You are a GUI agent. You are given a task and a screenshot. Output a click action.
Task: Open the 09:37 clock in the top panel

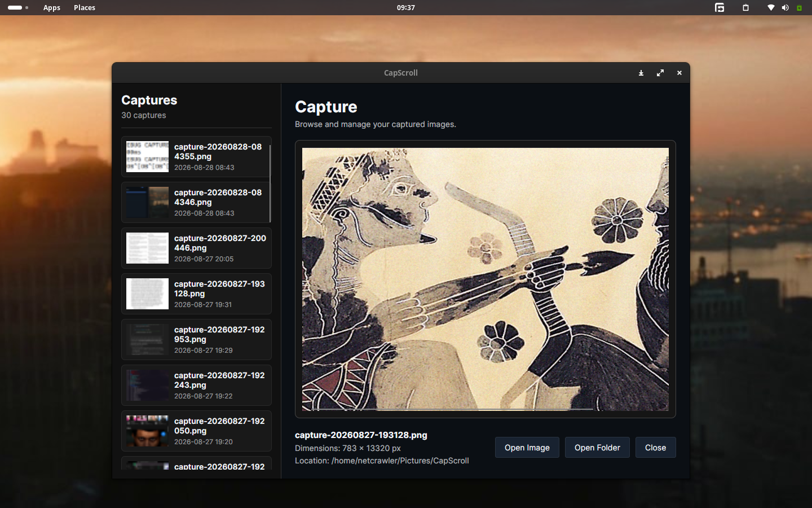[x=406, y=7]
